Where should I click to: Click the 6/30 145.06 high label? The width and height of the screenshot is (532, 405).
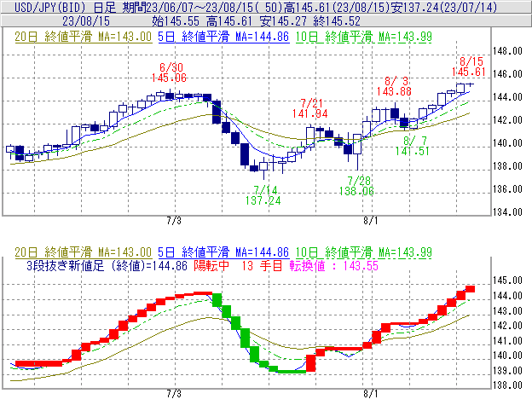click(x=169, y=72)
